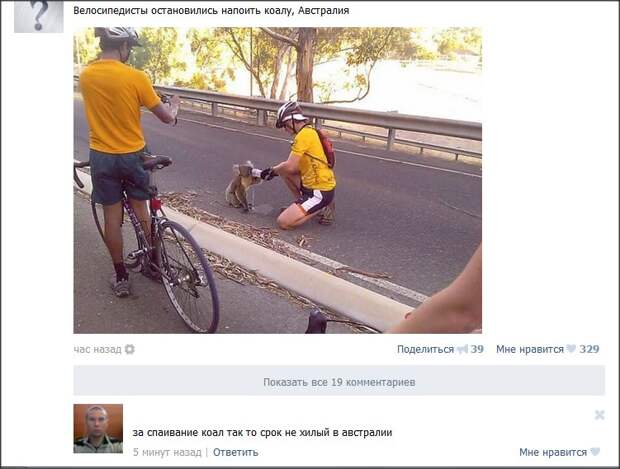The height and width of the screenshot is (469, 620).
Task: Reply to comment using Ответить
Action: click(236, 452)
